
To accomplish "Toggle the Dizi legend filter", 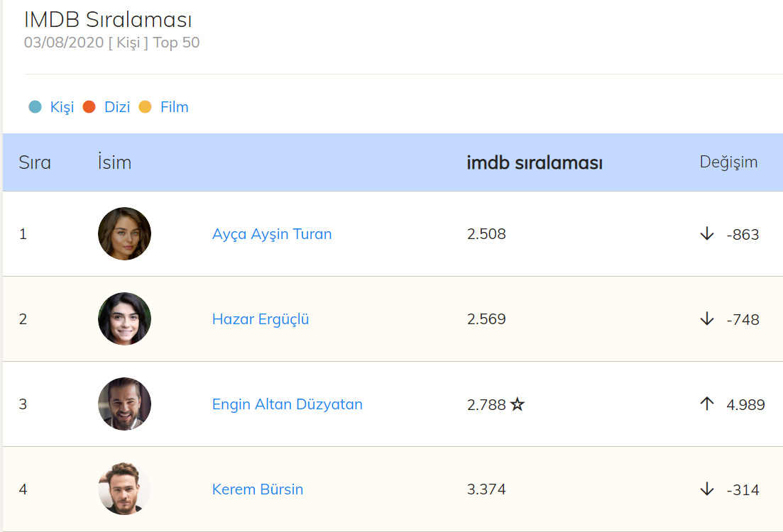I will coord(117,107).
